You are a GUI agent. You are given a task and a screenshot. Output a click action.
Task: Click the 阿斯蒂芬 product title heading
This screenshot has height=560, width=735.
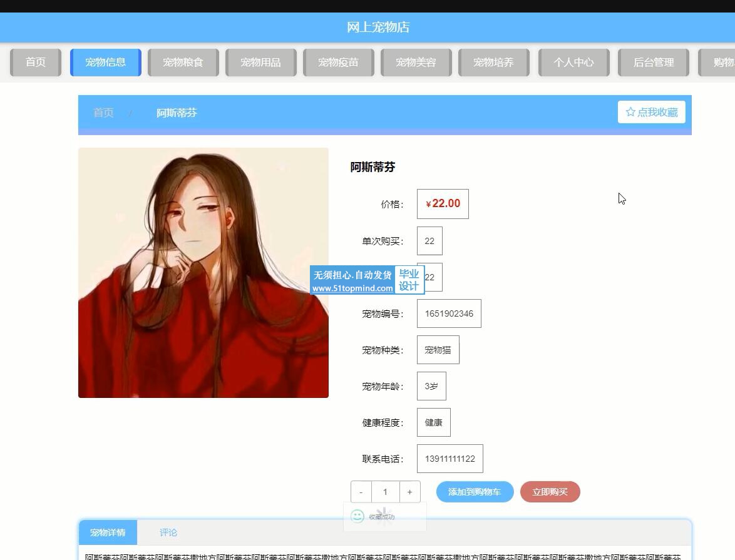coord(373,167)
